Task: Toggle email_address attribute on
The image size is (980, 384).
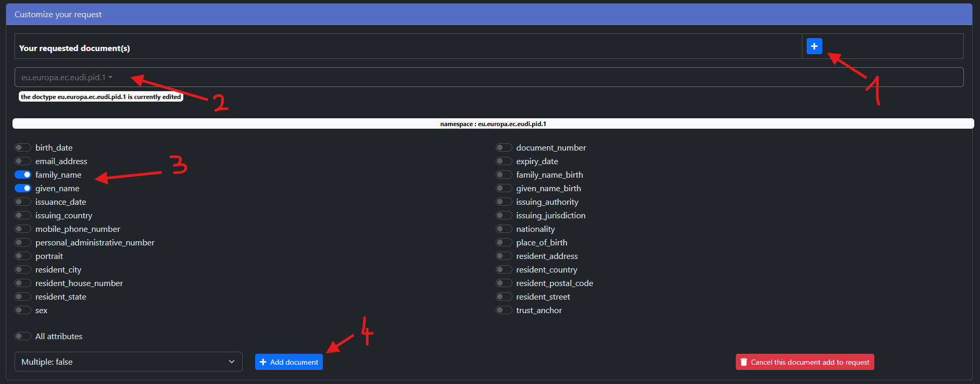Action: (x=23, y=162)
